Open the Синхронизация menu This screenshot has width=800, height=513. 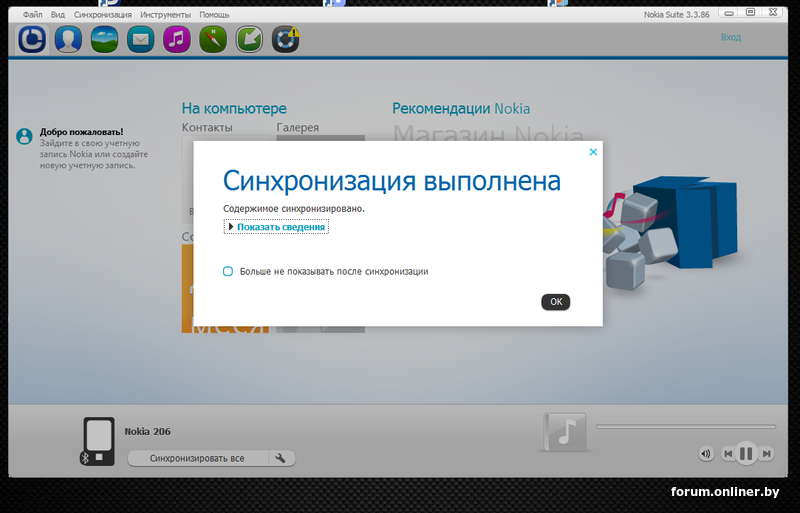click(103, 15)
